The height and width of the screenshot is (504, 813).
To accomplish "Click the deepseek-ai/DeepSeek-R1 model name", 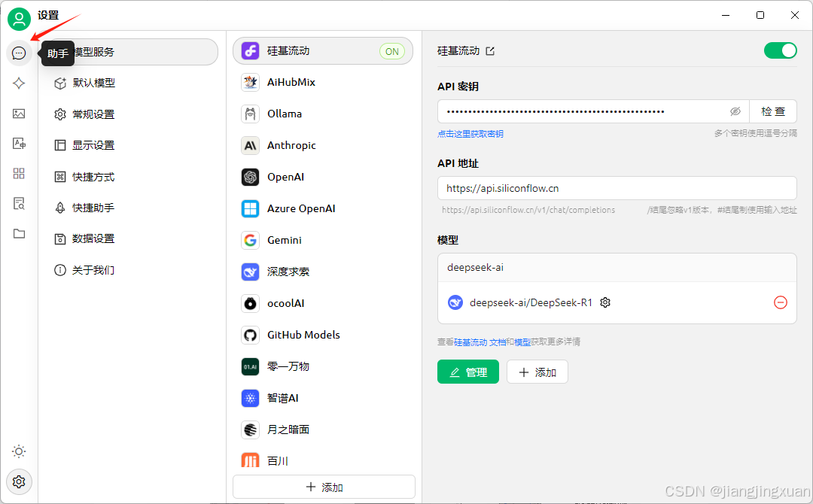I will pos(531,302).
